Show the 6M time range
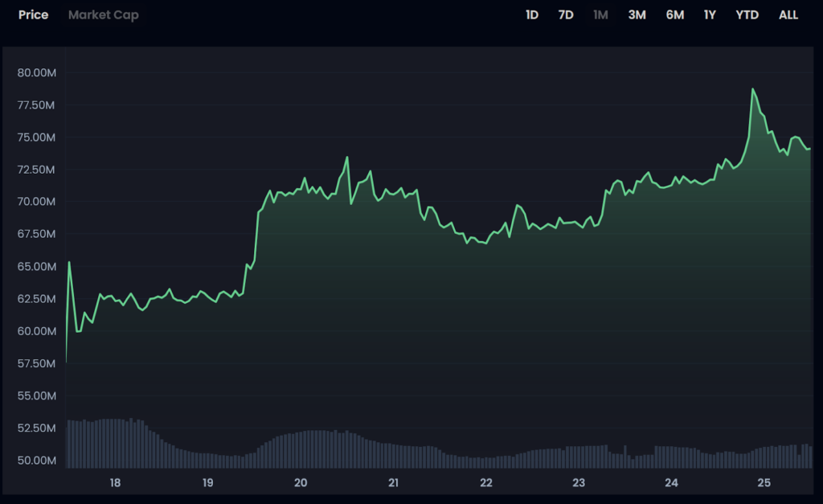Image resolution: width=823 pixels, height=504 pixels. pyautogui.click(x=674, y=15)
